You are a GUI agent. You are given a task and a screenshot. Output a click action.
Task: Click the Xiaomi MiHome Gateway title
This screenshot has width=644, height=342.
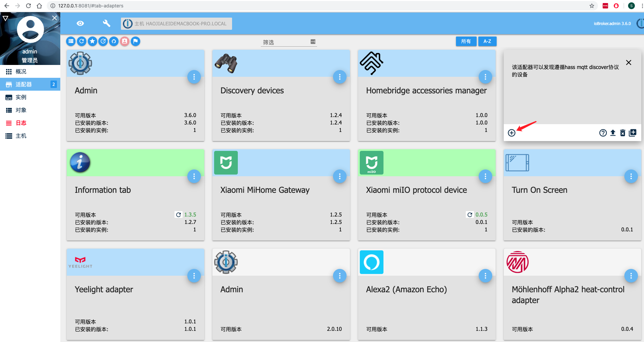click(265, 190)
